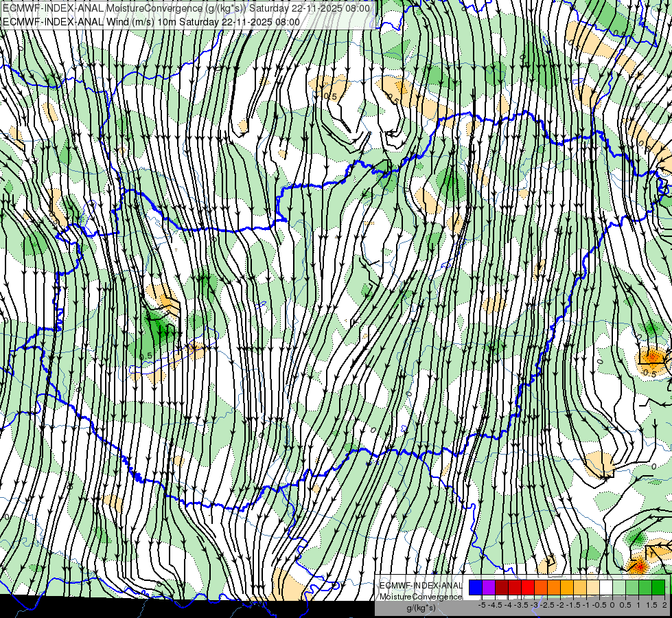672x618 pixels.
Task: Pick the bright red swatch between -3.5 and -3
Action: pos(528,588)
